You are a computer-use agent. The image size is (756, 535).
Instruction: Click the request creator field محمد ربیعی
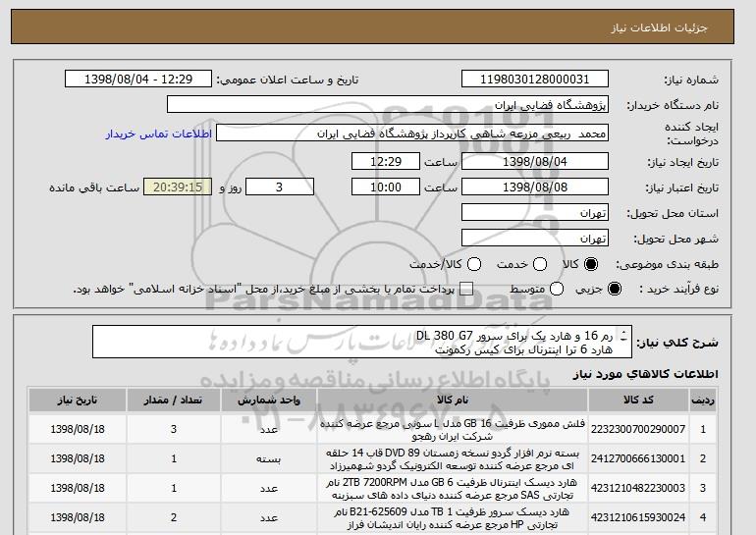pos(412,134)
